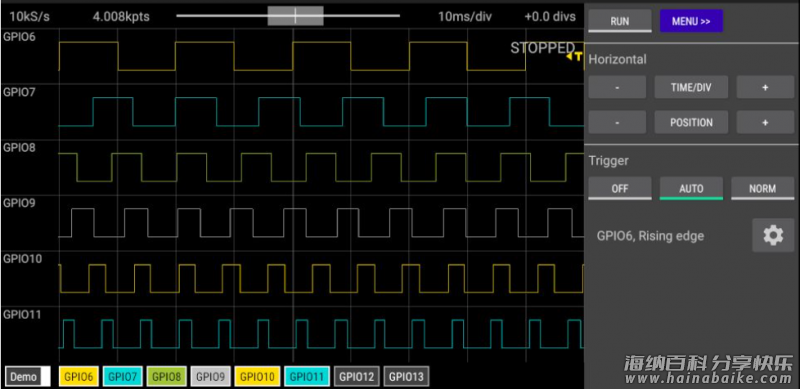Click the horizontal position slider thumb

(295, 16)
